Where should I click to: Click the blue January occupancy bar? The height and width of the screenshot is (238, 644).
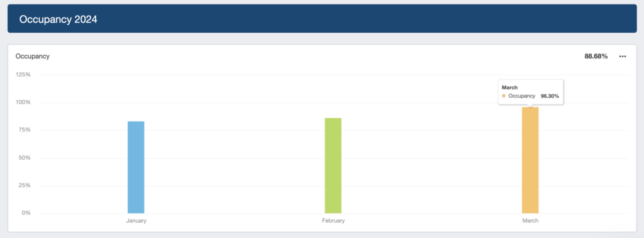(136, 167)
